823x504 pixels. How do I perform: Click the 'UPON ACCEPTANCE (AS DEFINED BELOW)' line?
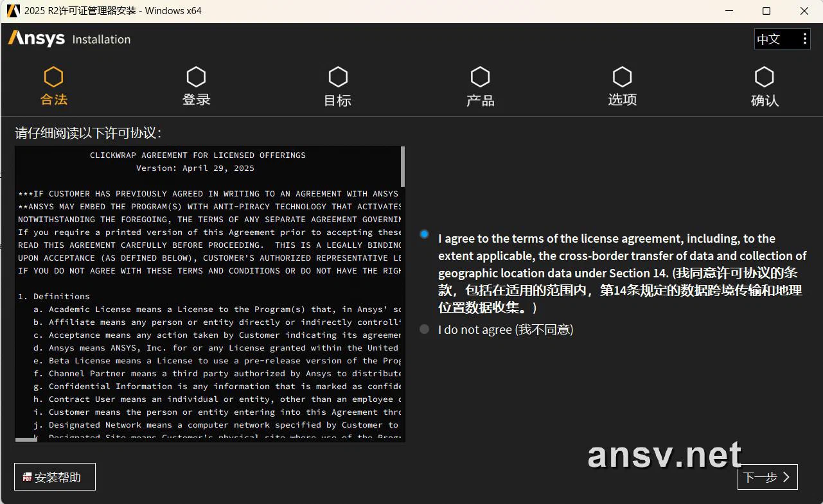click(209, 258)
